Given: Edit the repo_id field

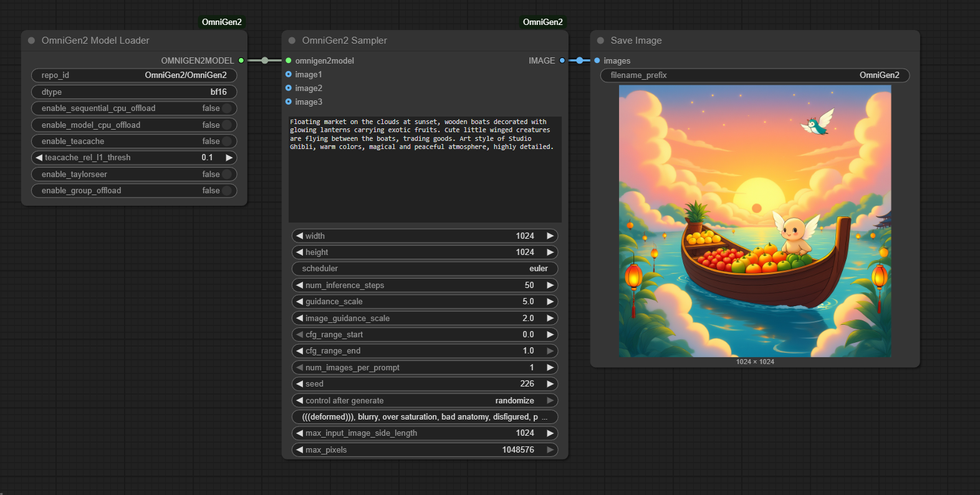Looking at the screenshot, I should pos(134,75).
